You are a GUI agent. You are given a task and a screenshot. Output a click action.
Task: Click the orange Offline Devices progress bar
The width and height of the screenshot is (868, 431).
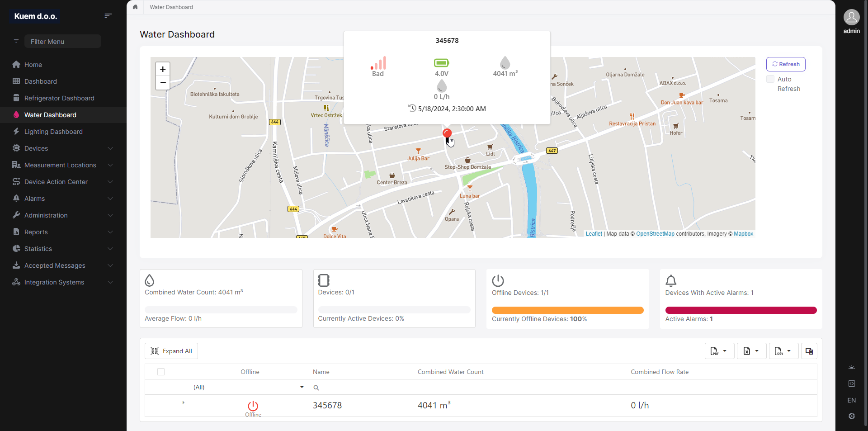click(x=567, y=310)
